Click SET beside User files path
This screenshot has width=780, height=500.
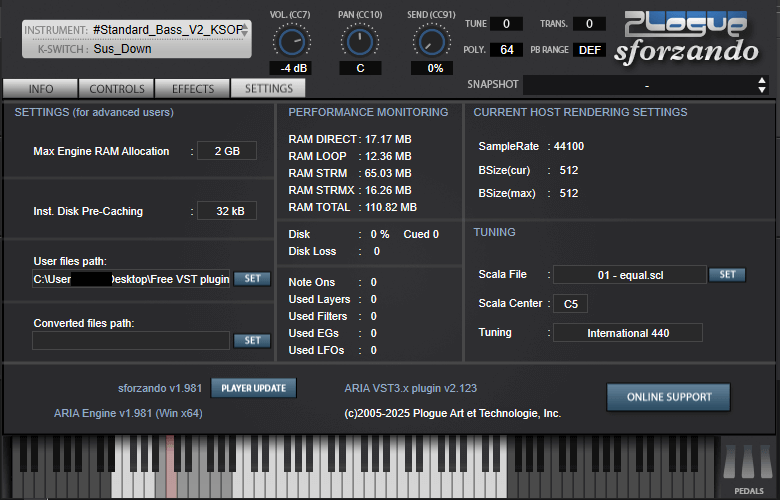tap(252, 279)
